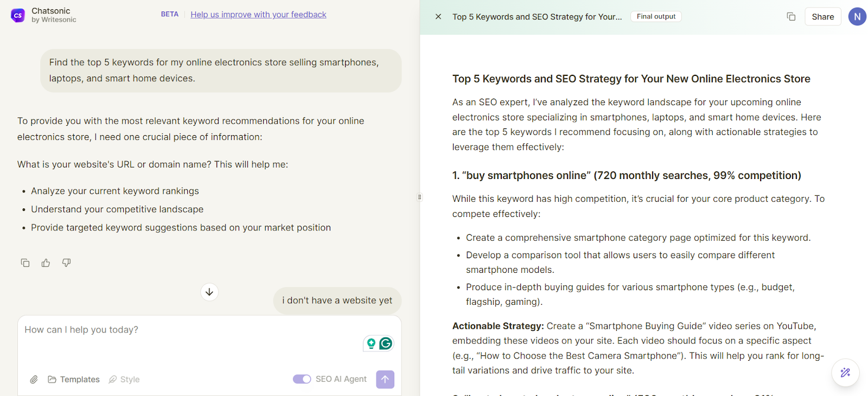Click 'by Writesonic' subtitle
The image size is (868, 396).
coord(54,20)
